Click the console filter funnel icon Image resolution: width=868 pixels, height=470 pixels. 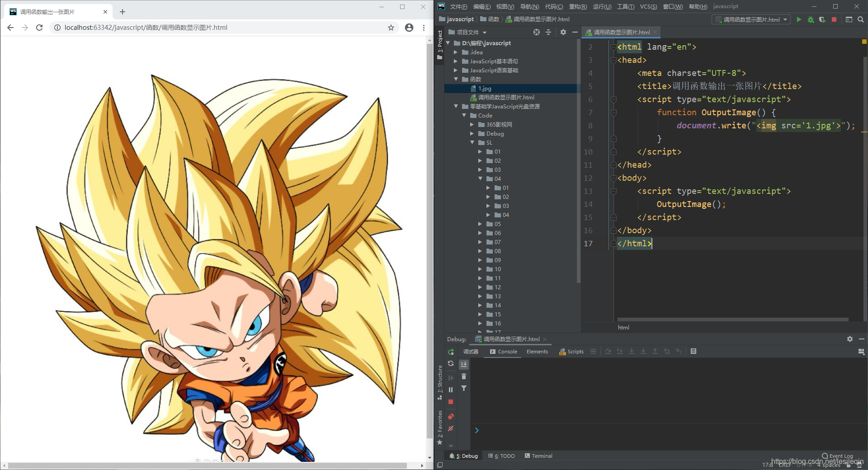pos(464,388)
